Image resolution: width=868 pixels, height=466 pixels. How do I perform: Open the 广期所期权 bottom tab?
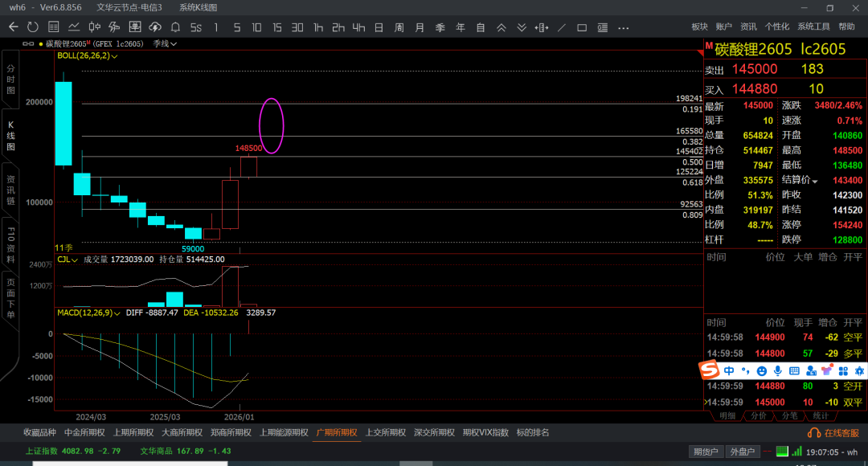[x=337, y=433]
